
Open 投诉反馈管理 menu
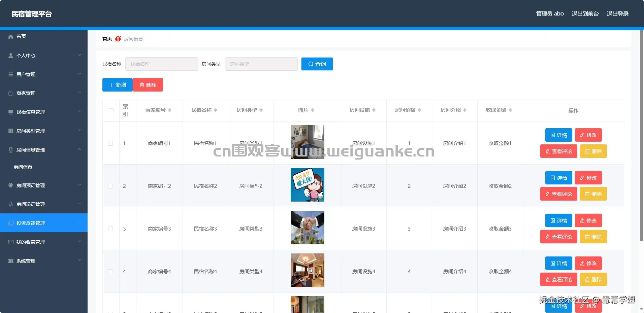(44, 223)
